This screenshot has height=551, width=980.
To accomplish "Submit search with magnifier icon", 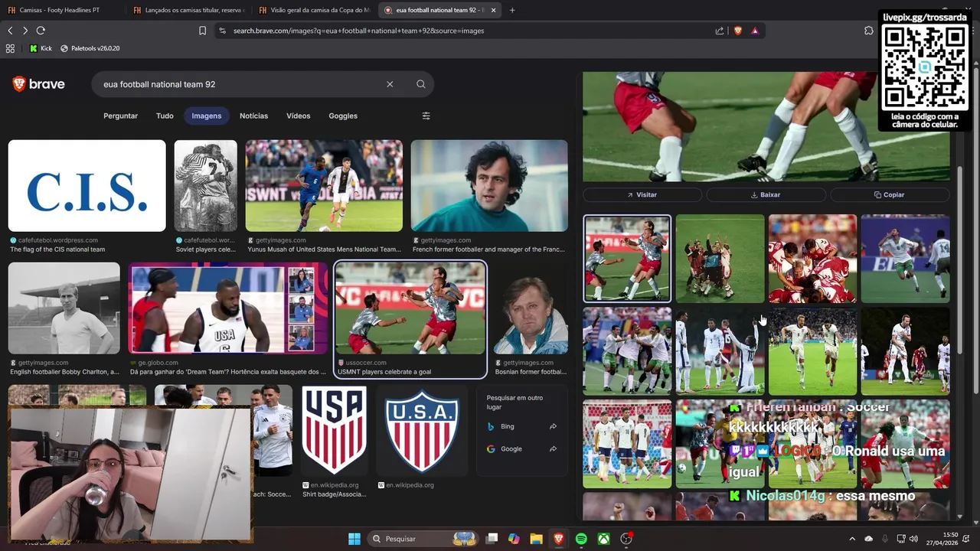I will [x=420, y=84].
